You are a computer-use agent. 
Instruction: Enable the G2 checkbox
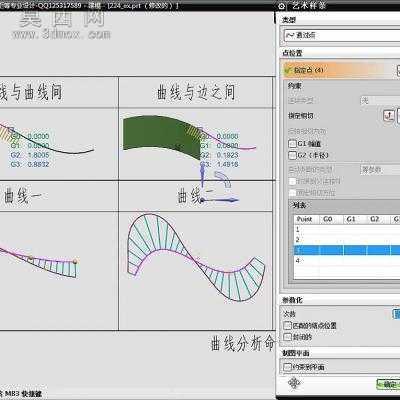(292, 155)
